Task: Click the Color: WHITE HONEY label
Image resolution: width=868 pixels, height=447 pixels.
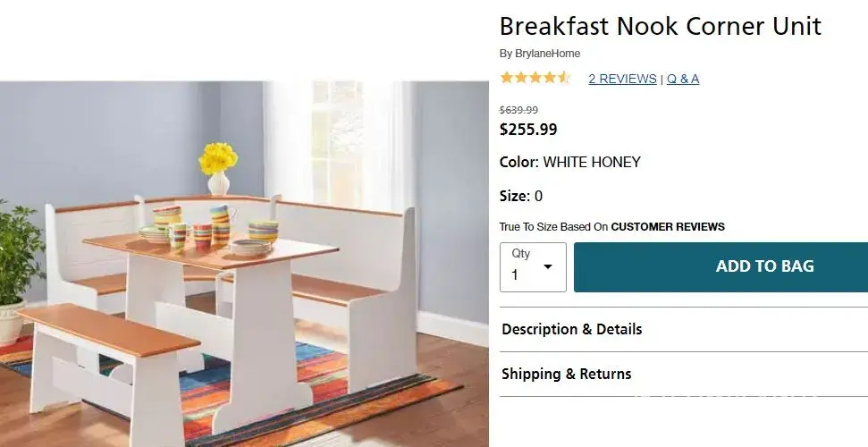Action: point(570,163)
